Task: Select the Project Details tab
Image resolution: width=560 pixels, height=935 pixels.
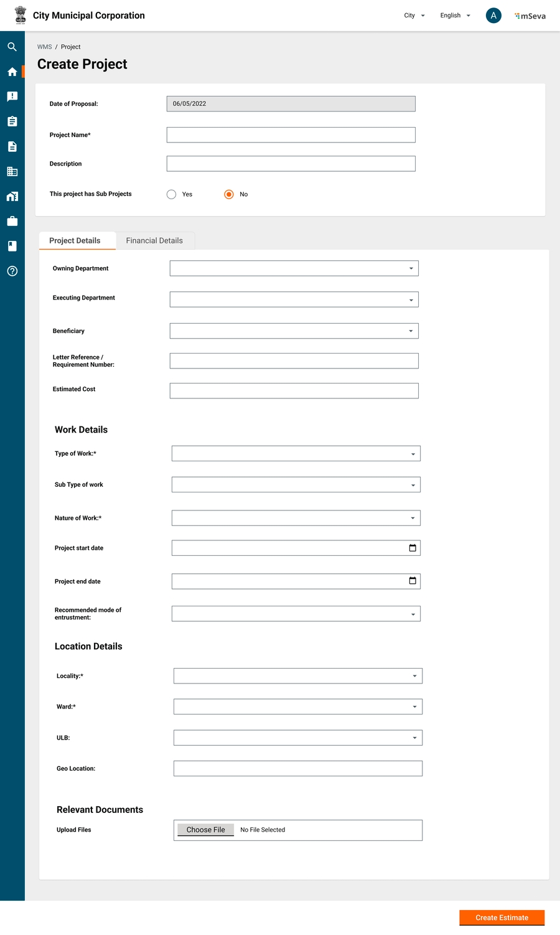Action: tap(75, 241)
